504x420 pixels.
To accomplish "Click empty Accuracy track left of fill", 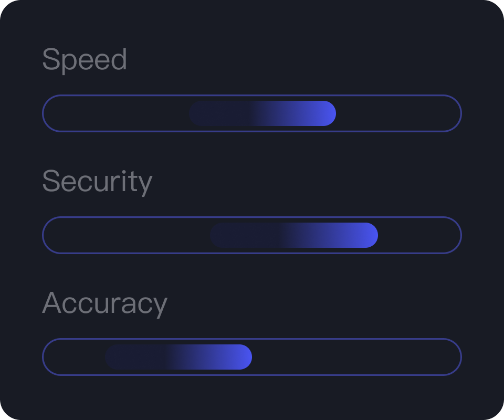I will [x=73, y=357].
